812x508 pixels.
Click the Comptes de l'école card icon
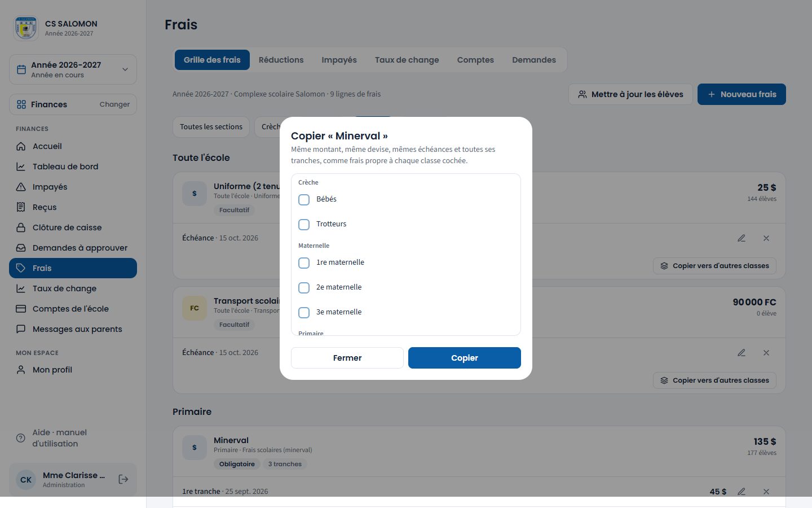click(21, 309)
